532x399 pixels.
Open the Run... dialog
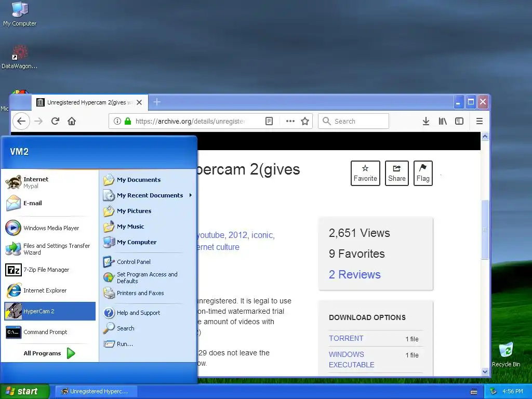point(148,344)
